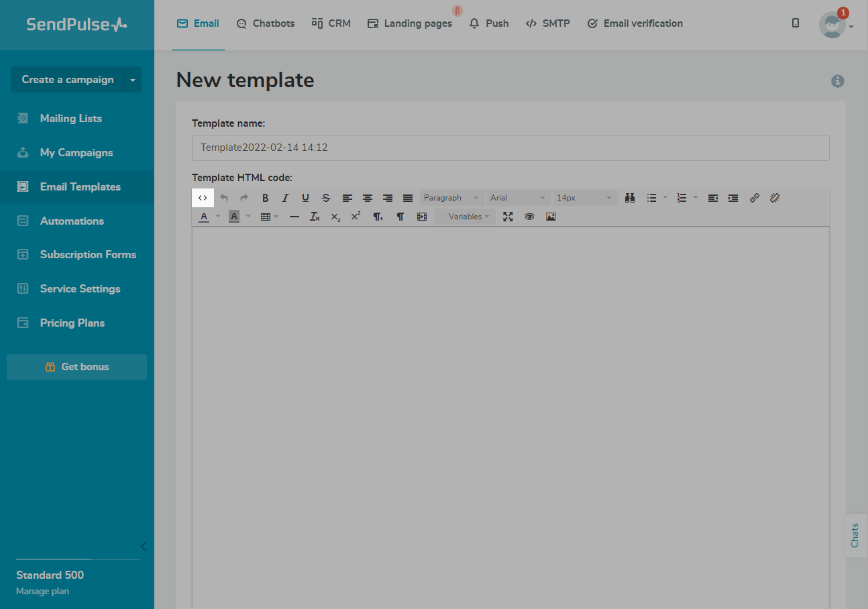
Task: Justify the text alignment
Action: click(x=408, y=198)
